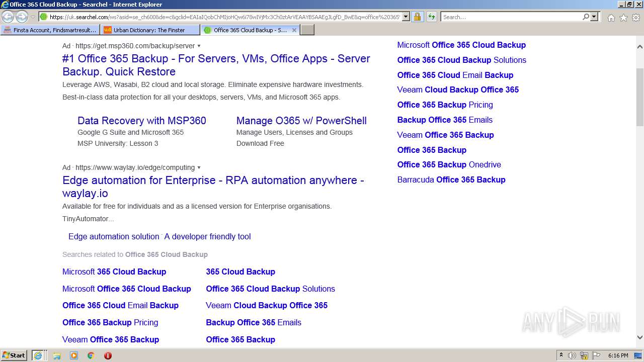Switch to Finsta Account, Findsmartresults tab
This screenshot has height=362, width=644.
pos(50,30)
